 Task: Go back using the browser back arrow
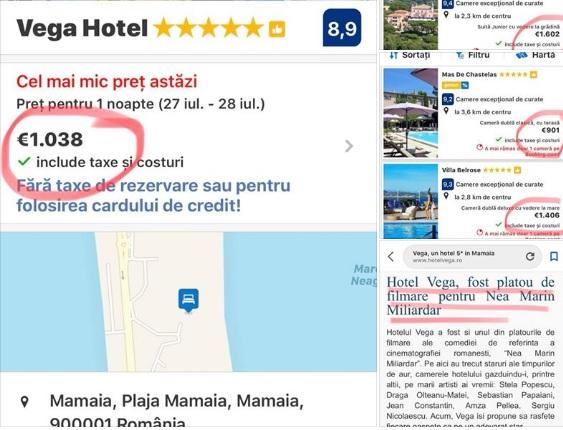pyautogui.click(x=391, y=257)
